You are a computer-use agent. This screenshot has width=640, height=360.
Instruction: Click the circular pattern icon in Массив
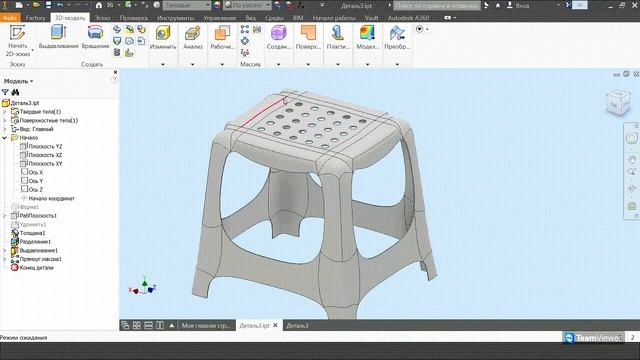[245, 41]
